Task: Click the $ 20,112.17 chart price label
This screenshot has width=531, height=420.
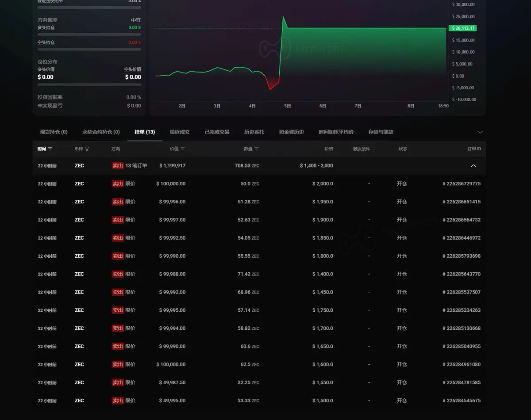Action: click(x=462, y=28)
